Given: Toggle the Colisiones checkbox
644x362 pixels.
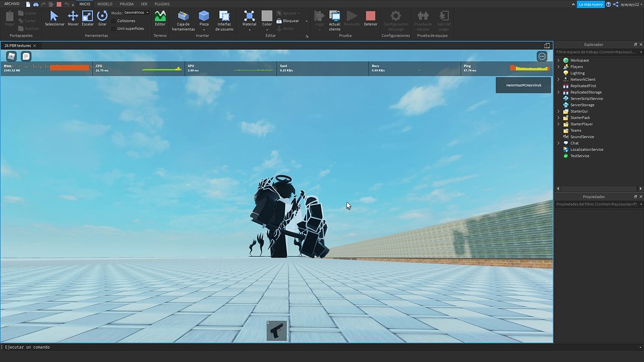Looking at the screenshot, I should 113,21.
